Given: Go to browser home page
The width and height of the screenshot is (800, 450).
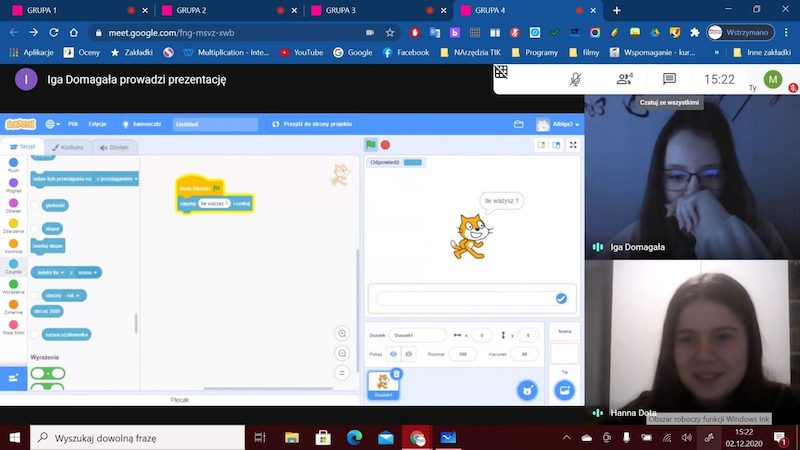Looking at the screenshot, I should pos(73,33).
